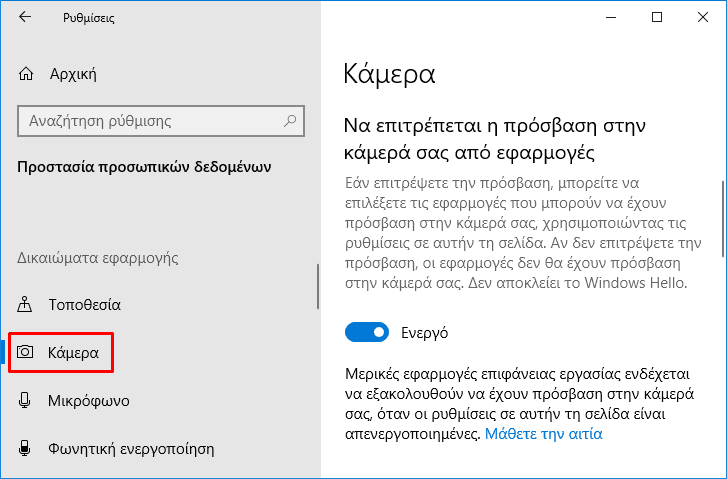727x479 pixels.
Task: Click the back arrow icon
Action: click(25, 17)
